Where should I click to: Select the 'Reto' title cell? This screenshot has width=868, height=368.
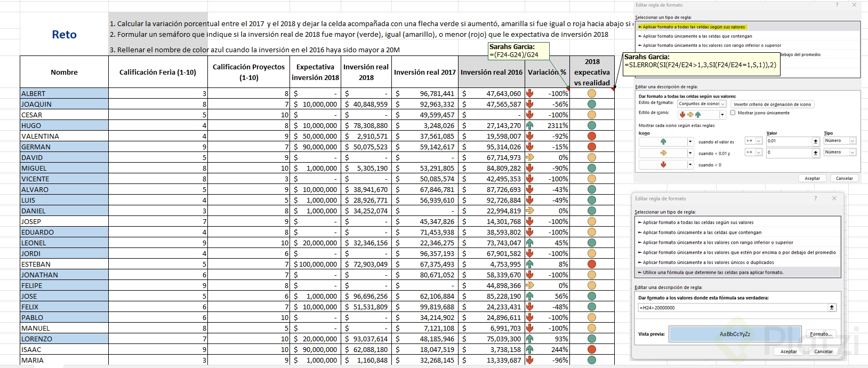click(x=64, y=34)
